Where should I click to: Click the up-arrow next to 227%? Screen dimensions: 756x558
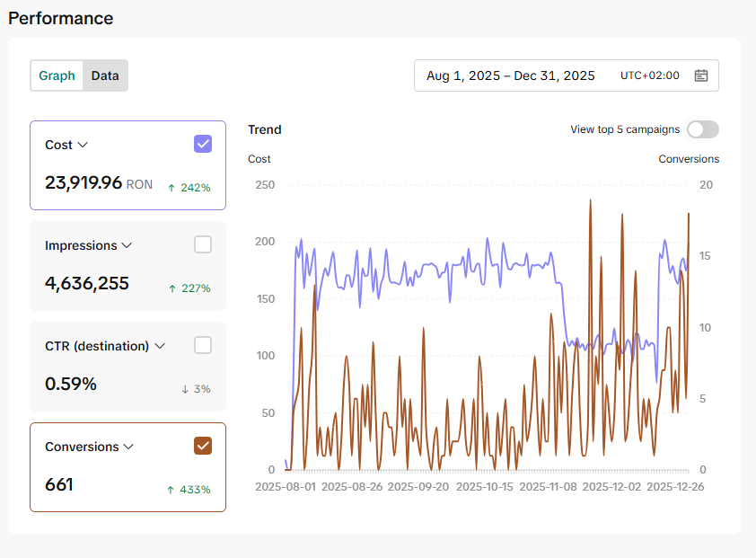pos(172,288)
